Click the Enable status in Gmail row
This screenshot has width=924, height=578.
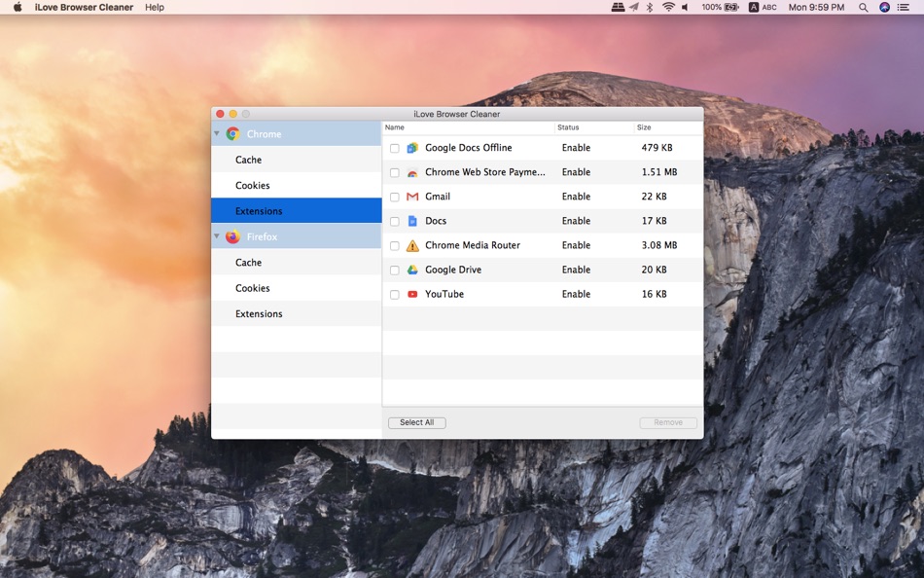pos(576,197)
